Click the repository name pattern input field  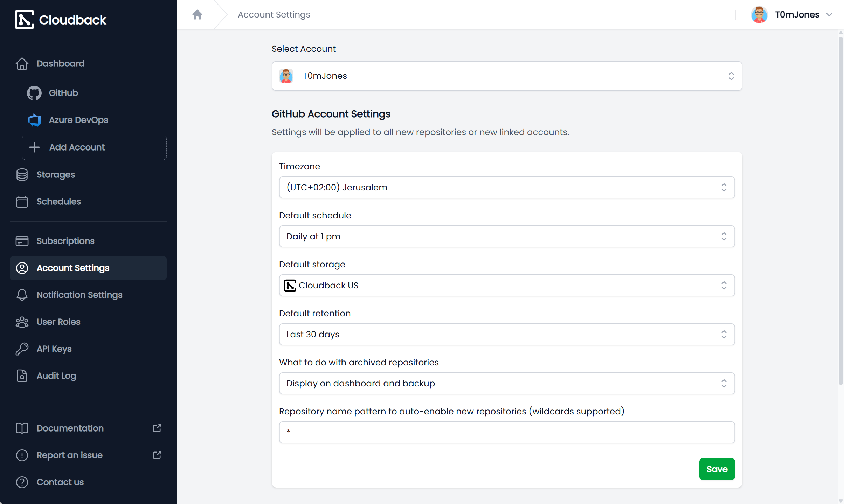click(506, 432)
